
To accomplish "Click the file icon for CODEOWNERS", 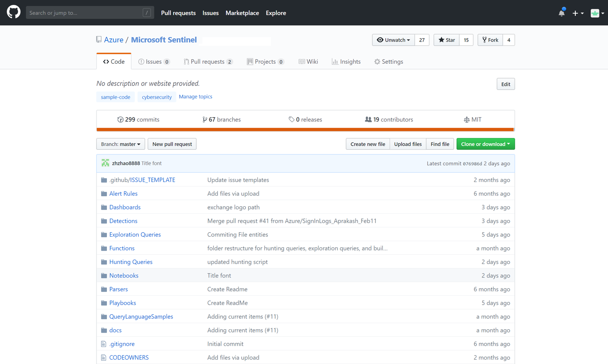I will (104, 357).
